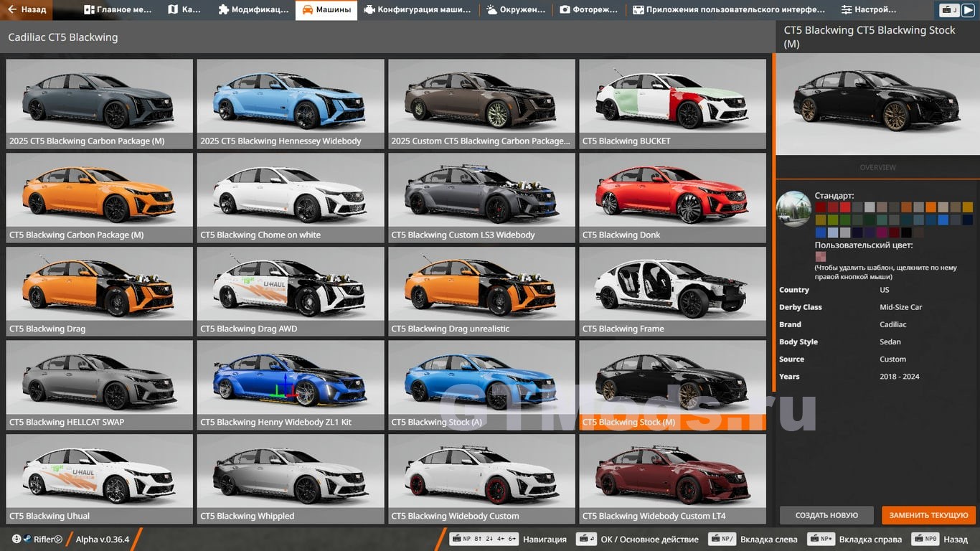The image size is (980, 551).
Task: Click Назад hint beside Вкладка справа
Action: point(940,540)
